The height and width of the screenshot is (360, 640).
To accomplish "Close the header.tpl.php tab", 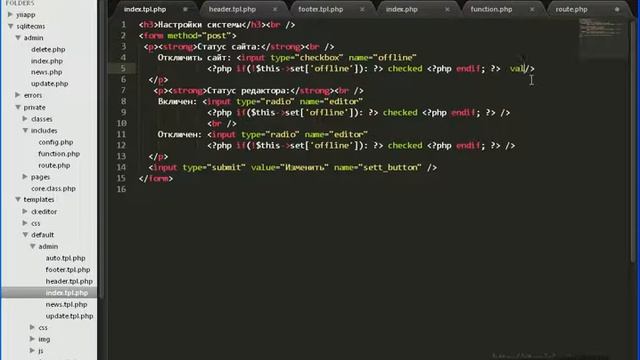I will click(x=275, y=9).
